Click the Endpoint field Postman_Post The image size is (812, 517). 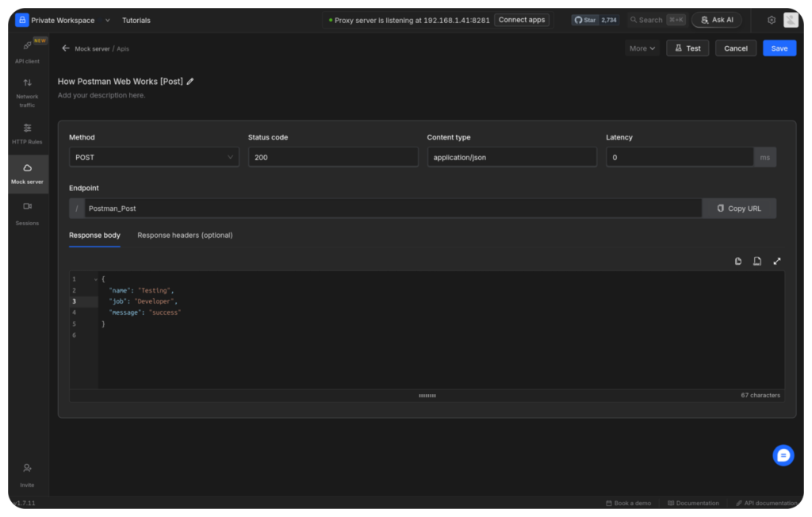coord(393,209)
